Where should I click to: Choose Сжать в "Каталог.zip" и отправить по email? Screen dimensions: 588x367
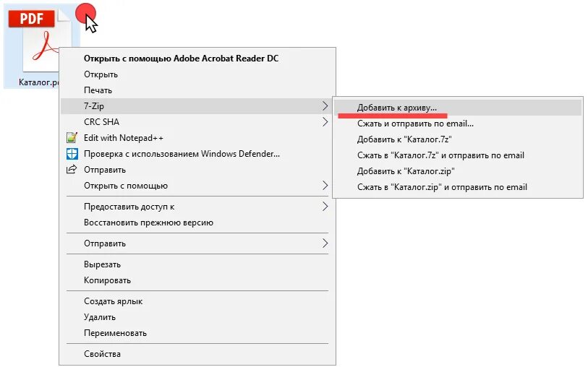pyautogui.click(x=442, y=187)
